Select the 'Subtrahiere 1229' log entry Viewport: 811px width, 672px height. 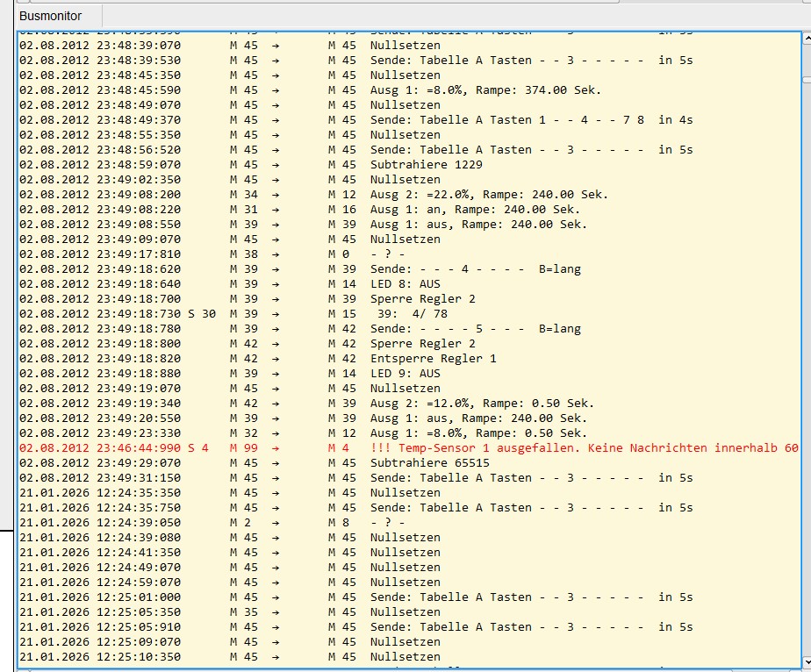click(426, 165)
